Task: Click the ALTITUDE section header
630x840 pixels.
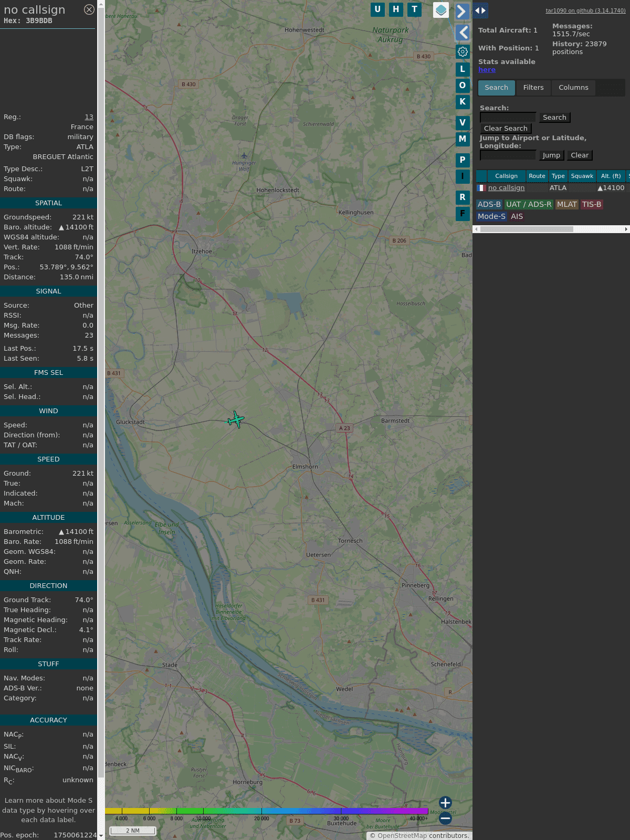Action: coord(48,518)
